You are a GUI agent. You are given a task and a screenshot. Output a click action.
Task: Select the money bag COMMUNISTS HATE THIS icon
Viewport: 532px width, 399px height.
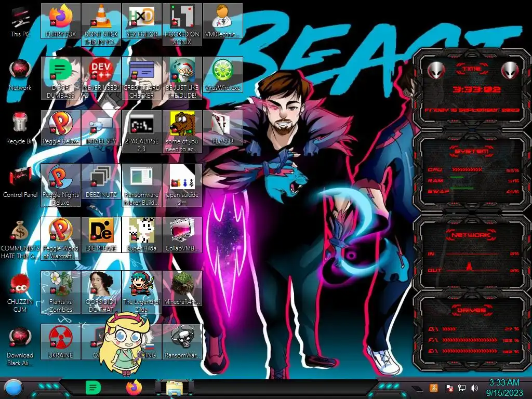tap(20, 240)
